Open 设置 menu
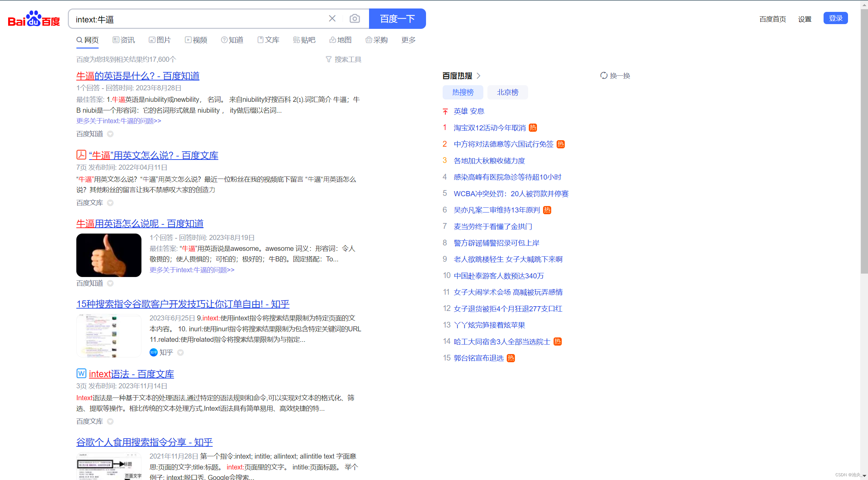Image resolution: width=868 pixels, height=480 pixels. click(x=805, y=19)
